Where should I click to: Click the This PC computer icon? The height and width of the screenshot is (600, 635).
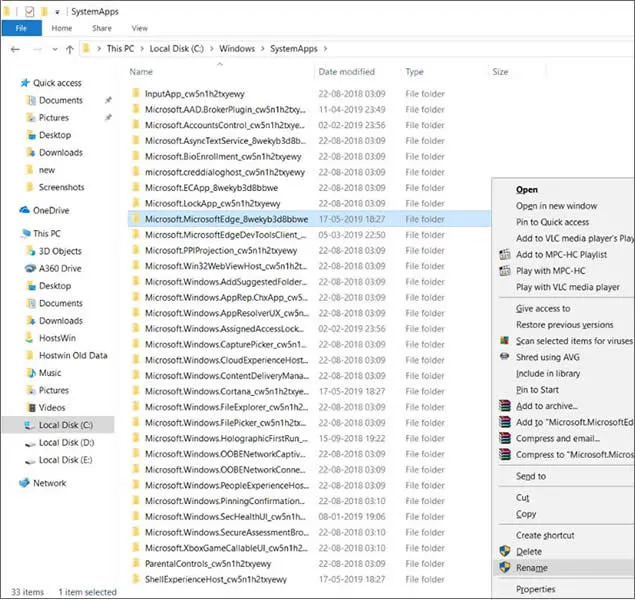pos(26,233)
